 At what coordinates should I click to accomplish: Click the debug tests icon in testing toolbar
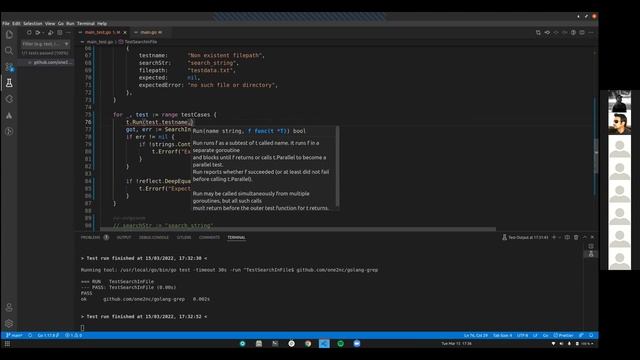coord(50,32)
